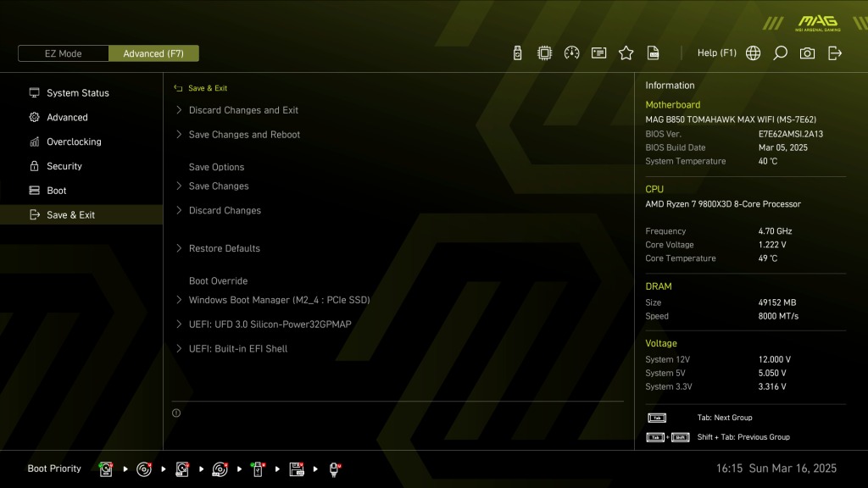Take a screenshot with the camera icon

pos(807,53)
